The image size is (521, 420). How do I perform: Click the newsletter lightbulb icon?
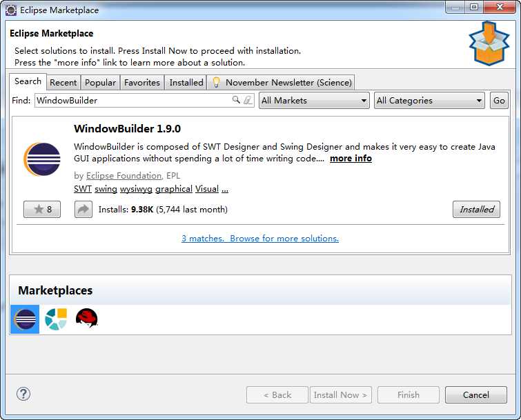(216, 82)
